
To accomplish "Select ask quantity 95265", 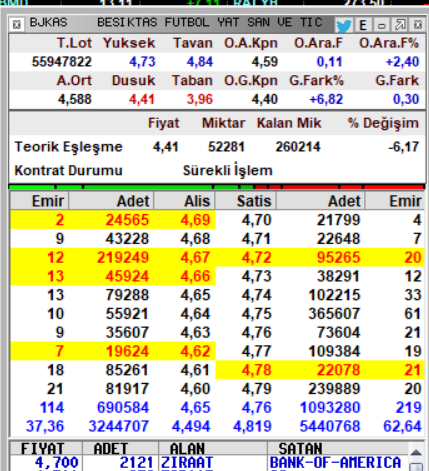I will click(338, 257).
